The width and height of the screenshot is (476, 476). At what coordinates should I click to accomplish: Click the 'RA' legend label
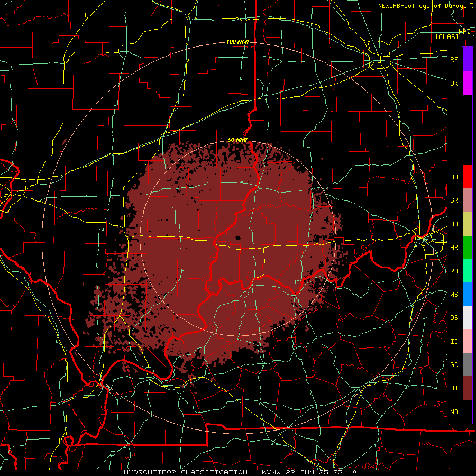point(454,271)
